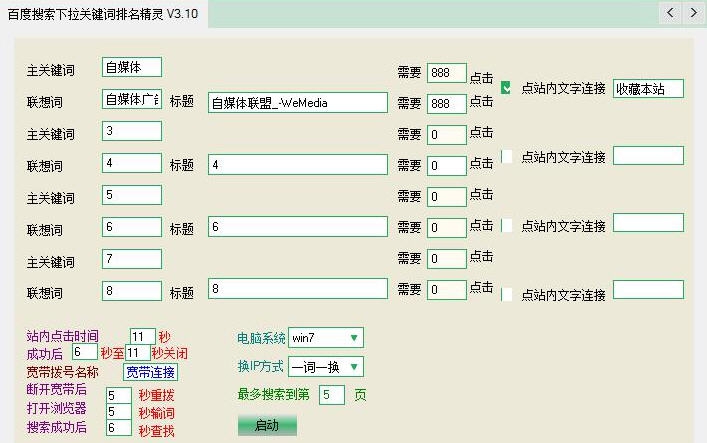Screen dimensions: 707x443
Task: Click the 主关键词 field containing 5
Action: pos(132,195)
